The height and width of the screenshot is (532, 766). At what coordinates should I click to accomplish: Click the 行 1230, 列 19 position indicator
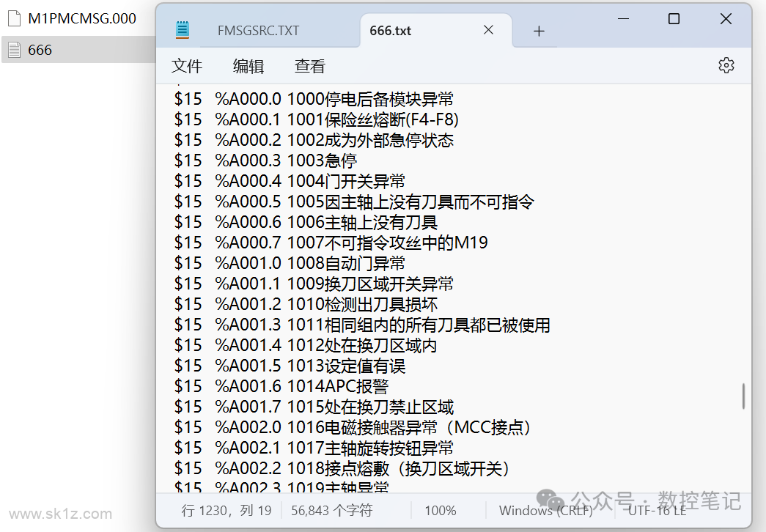tap(227, 511)
